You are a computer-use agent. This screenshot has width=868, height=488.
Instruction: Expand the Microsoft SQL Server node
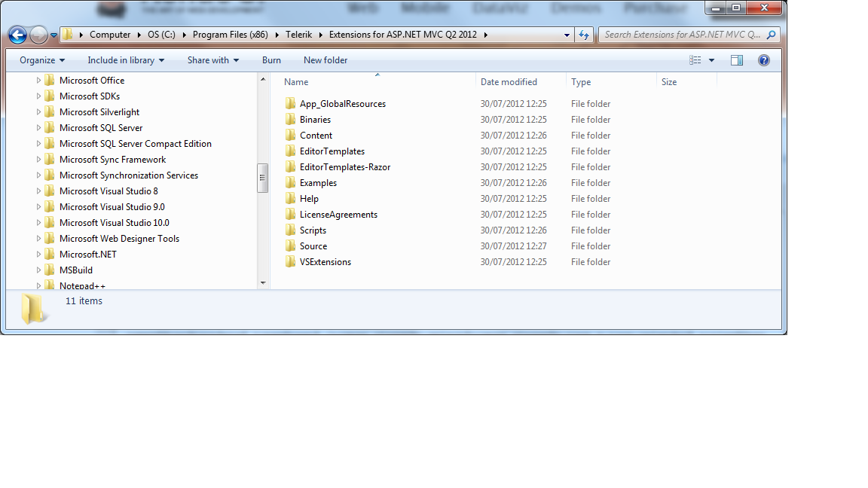pyautogui.click(x=38, y=128)
